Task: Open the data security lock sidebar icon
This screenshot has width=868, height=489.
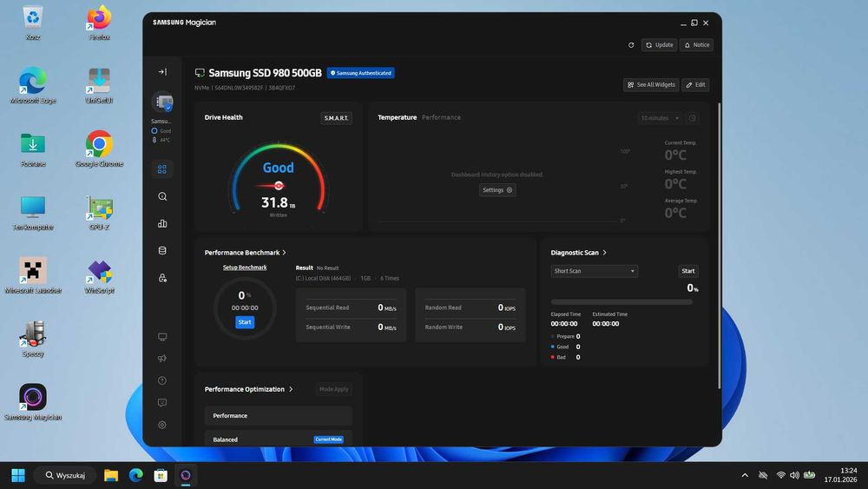Action: tap(162, 278)
